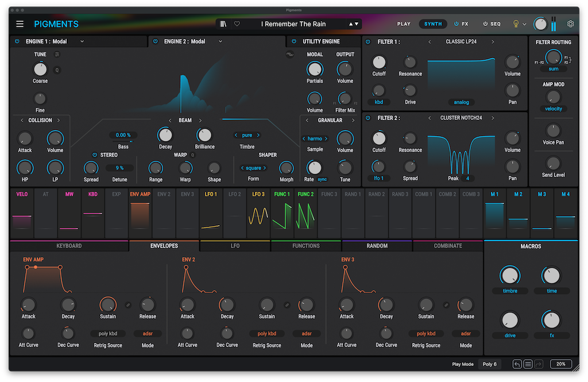Image resolution: width=588 pixels, height=382 pixels.
Task: Toggle Engine 1 power button
Action: (17, 41)
